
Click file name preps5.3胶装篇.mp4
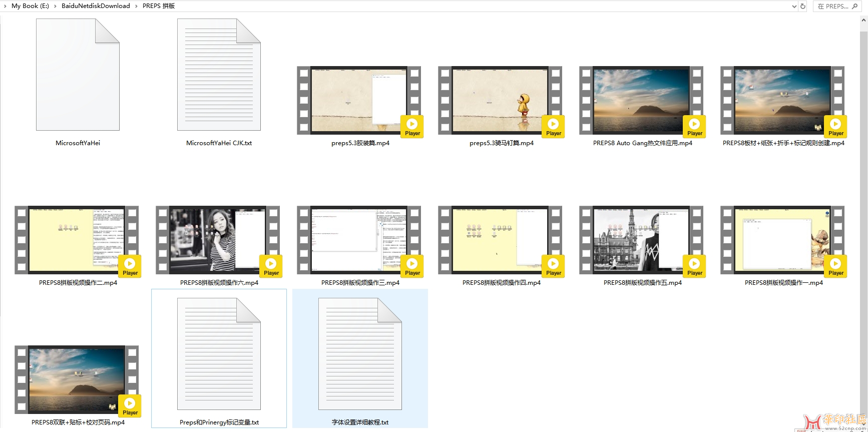click(360, 143)
